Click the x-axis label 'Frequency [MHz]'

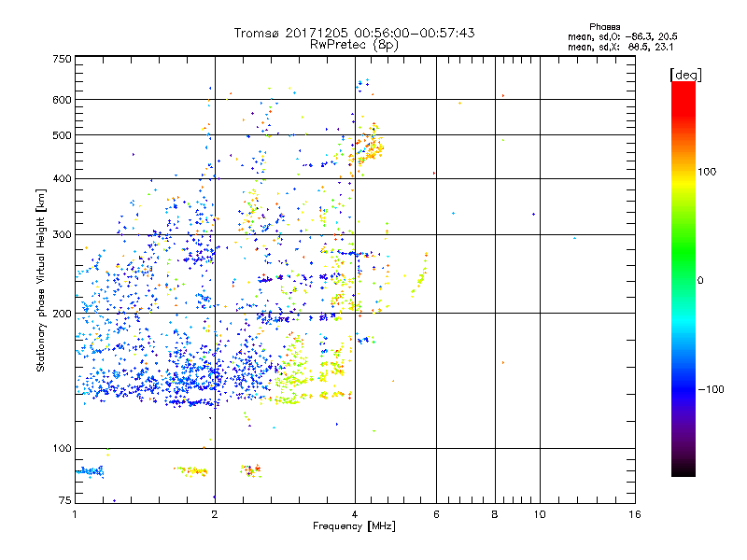tap(354, 526)
